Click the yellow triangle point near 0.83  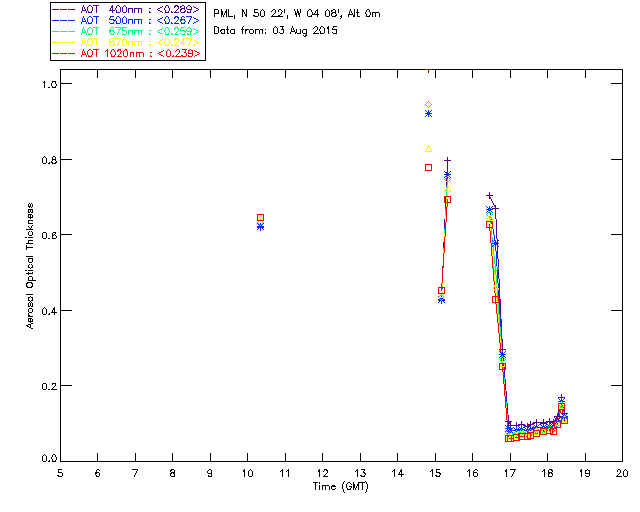point(428,149)
